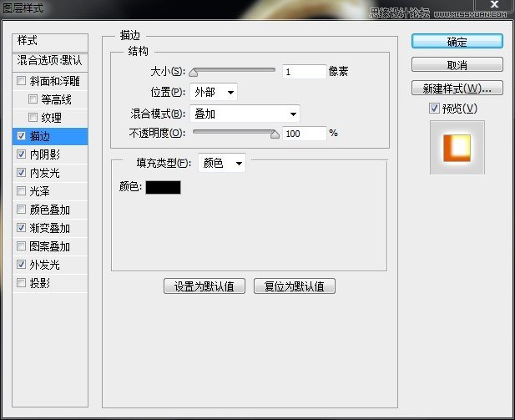Click the 不透明度 percentage field
Image resolution: width=515 pixels, height=420 pixels.
pos(304,134)
